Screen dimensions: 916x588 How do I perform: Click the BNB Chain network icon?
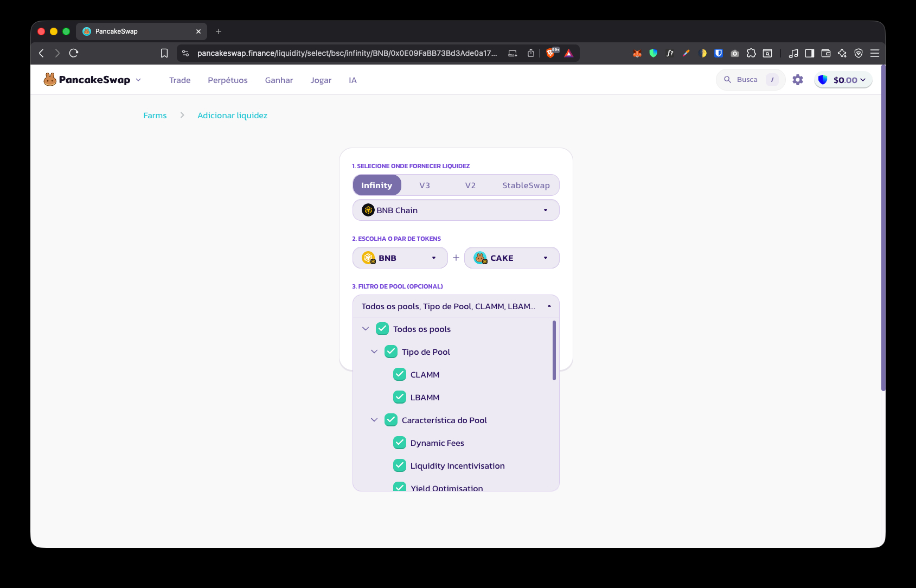click(368, 210)
